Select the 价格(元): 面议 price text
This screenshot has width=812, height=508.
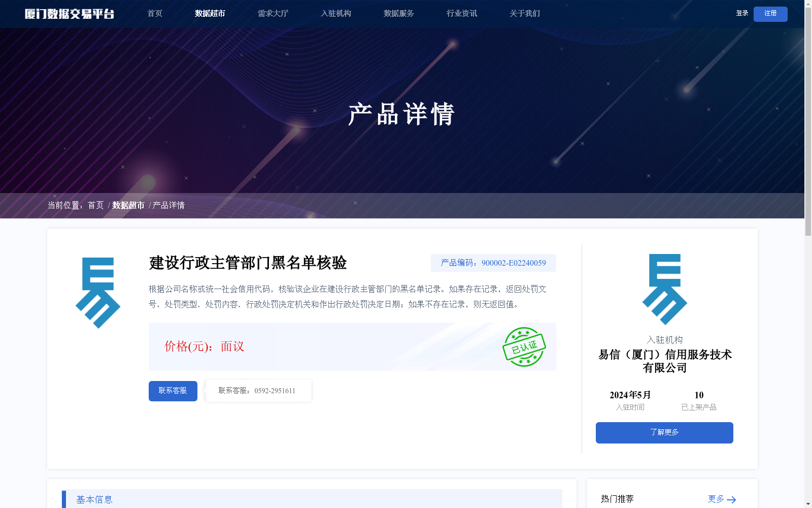204,346
